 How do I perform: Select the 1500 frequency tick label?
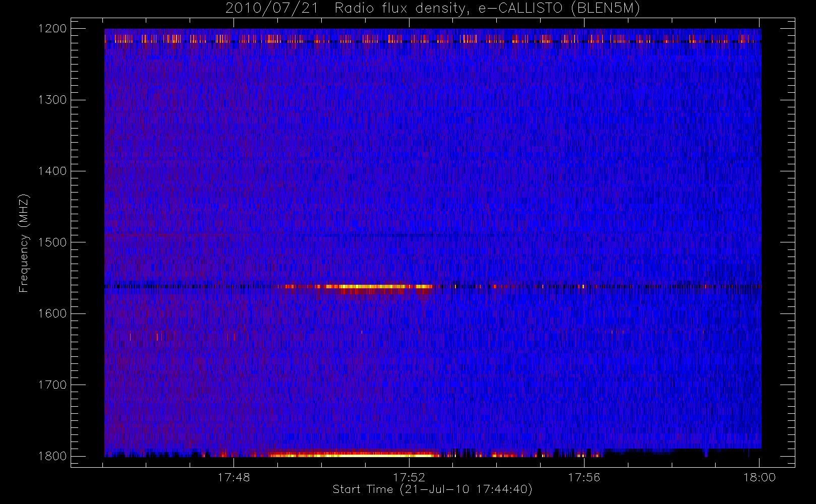pyautogui.click(x=52, y=242)
